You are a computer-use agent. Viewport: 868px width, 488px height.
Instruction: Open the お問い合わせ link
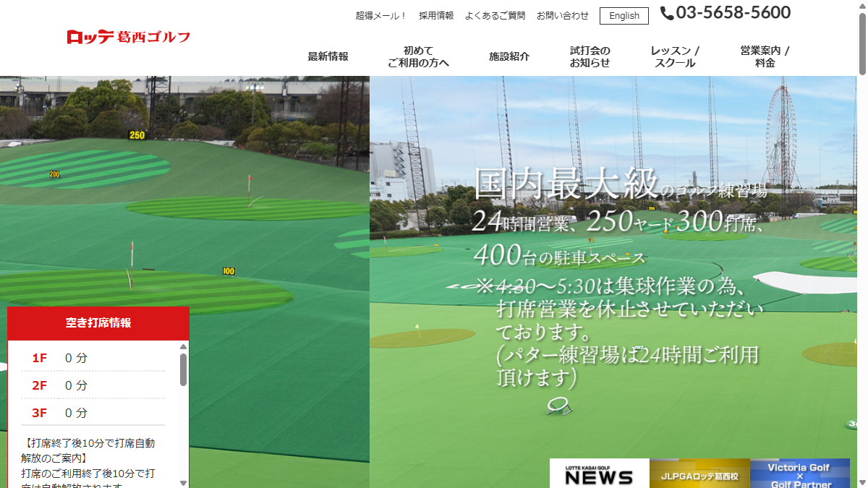[563, 15]
